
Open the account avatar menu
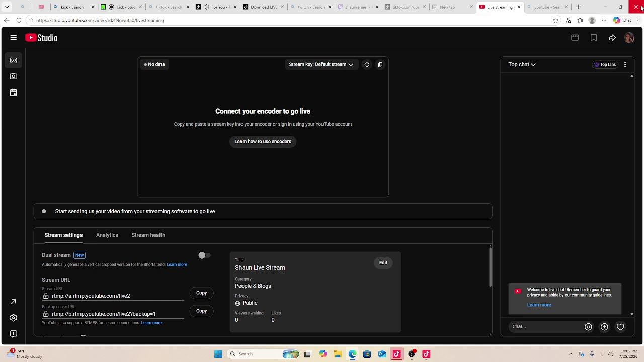pos(629,38)
